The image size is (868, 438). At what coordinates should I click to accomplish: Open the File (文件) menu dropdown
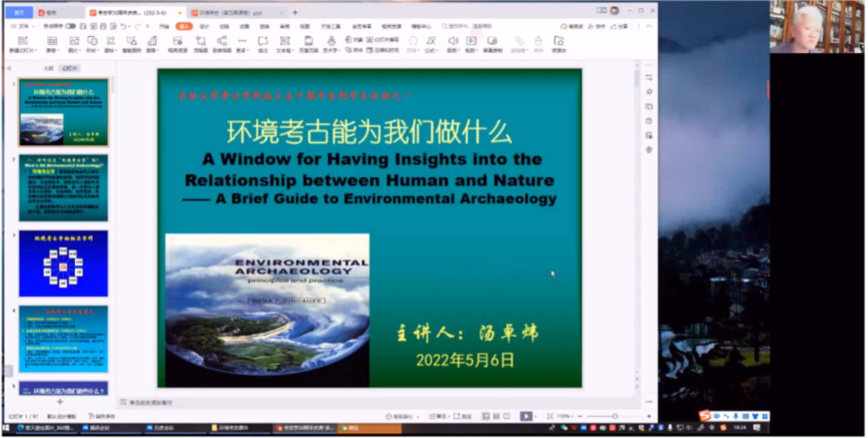click(x=22, y=26)
